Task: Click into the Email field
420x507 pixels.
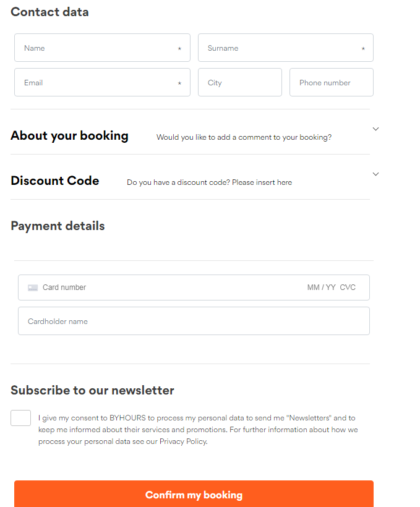Action: (x=99, y=83)
